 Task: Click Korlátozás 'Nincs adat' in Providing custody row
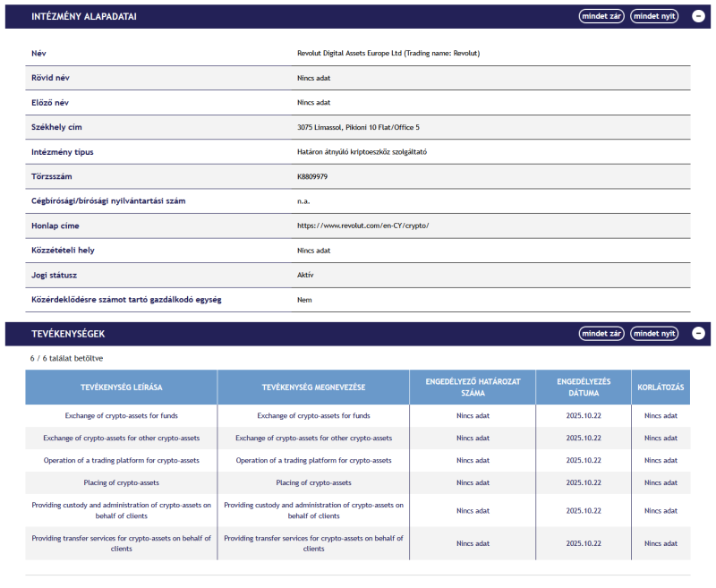(x=661, y=511)
